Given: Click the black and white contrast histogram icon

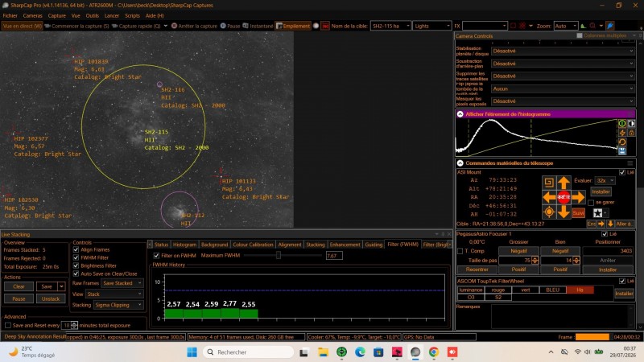Looking at the screenshot, I should pos(631,123).
